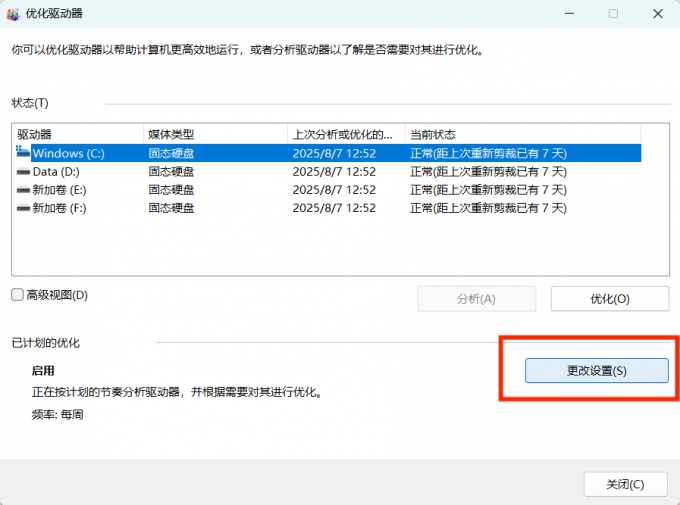This screenshot has height=505, width=680.
Task: Select the 新加卷 (E:) row name
Action: point(59,190)
